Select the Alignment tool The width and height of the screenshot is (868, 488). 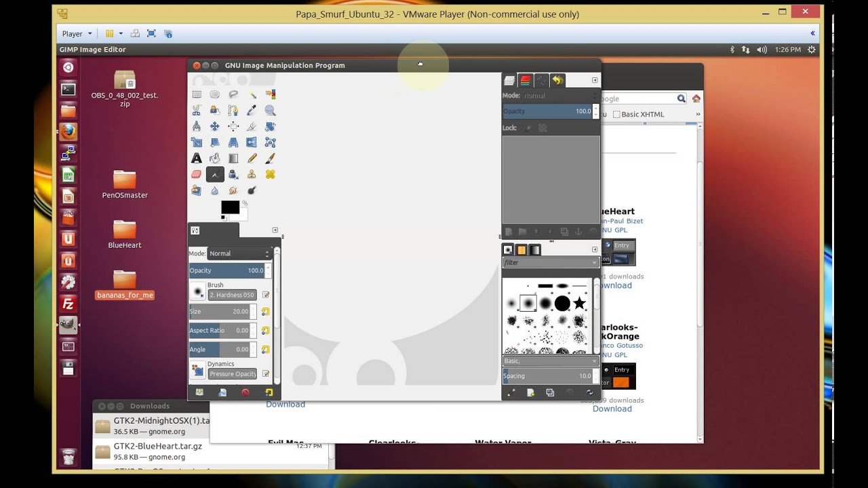pos(233,126)
